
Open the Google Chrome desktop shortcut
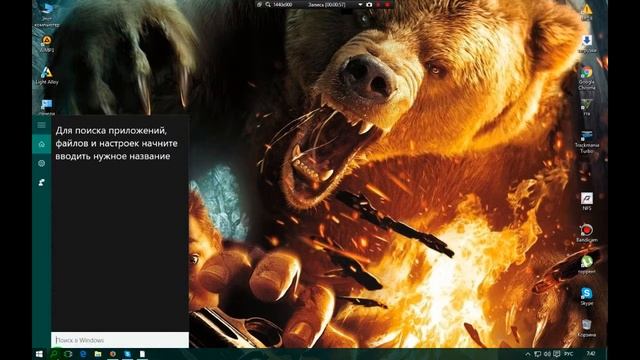pos(587,78)
